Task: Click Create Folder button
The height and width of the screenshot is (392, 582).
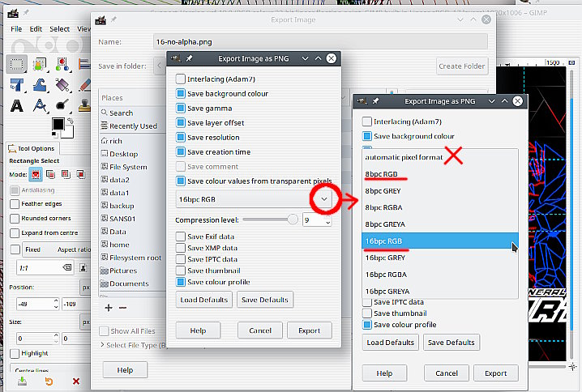Action: pyautogui.click(x=462, y=66)
